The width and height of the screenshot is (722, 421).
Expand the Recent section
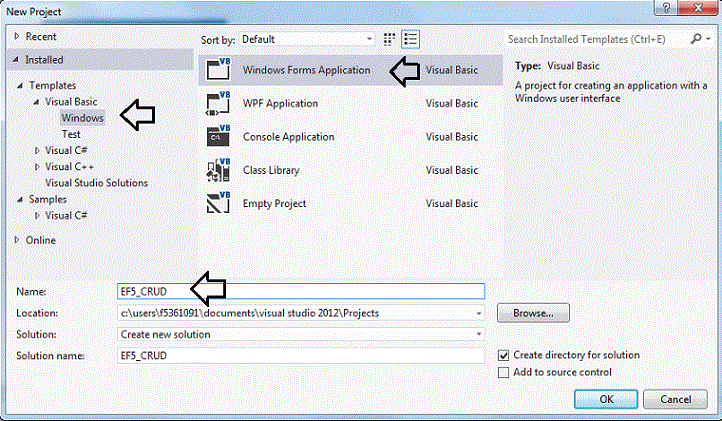[x=17, y=36]
